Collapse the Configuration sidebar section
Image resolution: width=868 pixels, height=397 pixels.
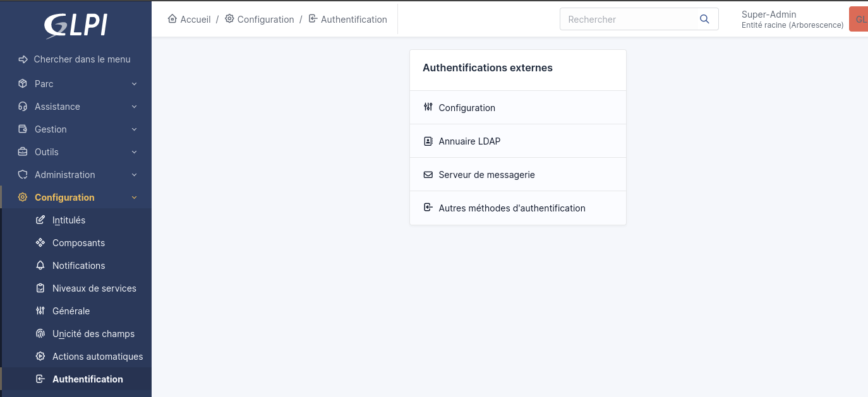click(x=134, y=198)
